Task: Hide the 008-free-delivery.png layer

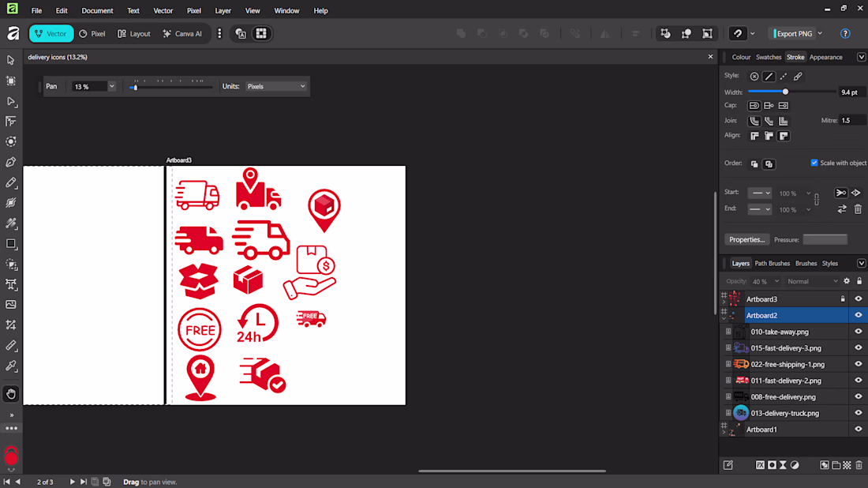Action: [858, 396]
